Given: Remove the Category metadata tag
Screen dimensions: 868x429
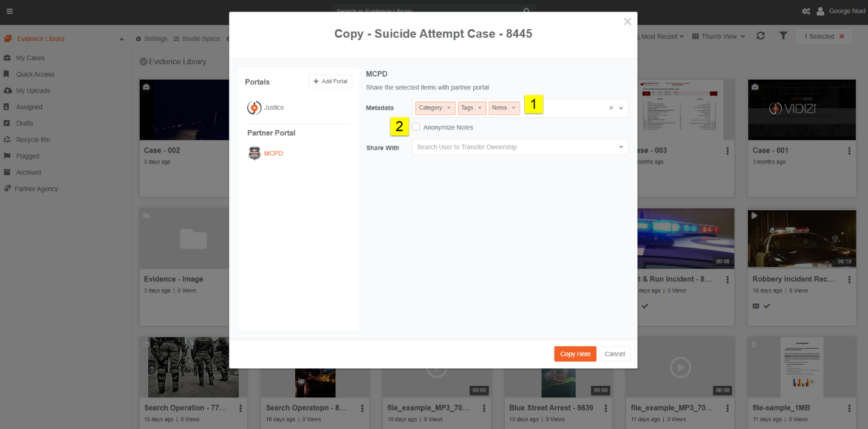Looking at the screenshot, I should coord(448,108).
